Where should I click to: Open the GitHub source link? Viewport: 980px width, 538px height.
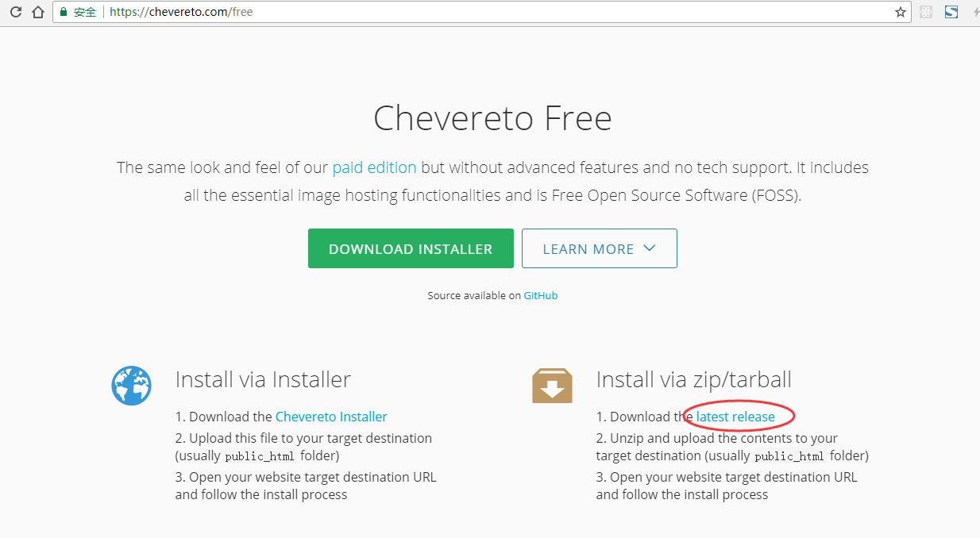[541, 295]
